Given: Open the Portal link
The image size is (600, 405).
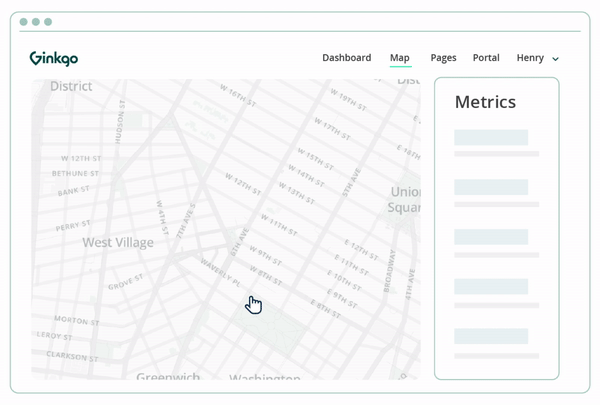Looking at the screenshot, I should click(x=486, y=58).
